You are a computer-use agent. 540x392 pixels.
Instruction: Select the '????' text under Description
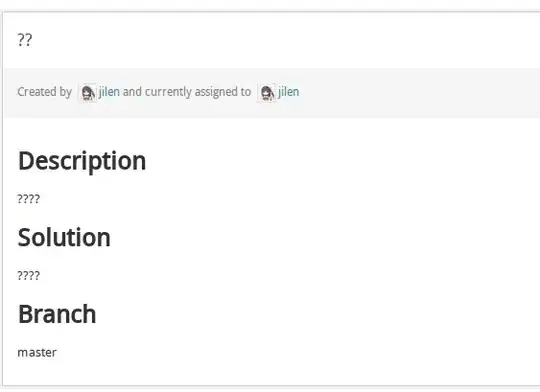pos(29,199)
